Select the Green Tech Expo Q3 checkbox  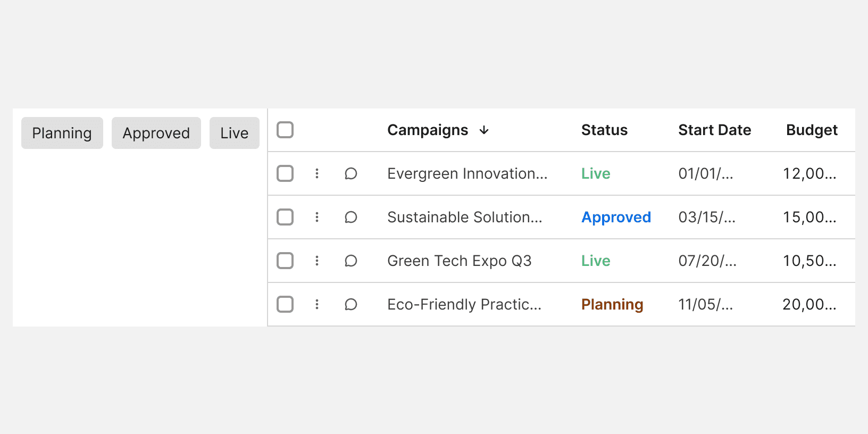click(x=285, y=261)
